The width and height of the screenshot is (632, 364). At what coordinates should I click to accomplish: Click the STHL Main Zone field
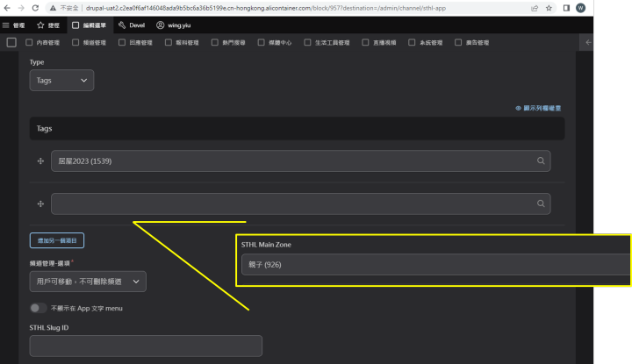coord(434,265)
